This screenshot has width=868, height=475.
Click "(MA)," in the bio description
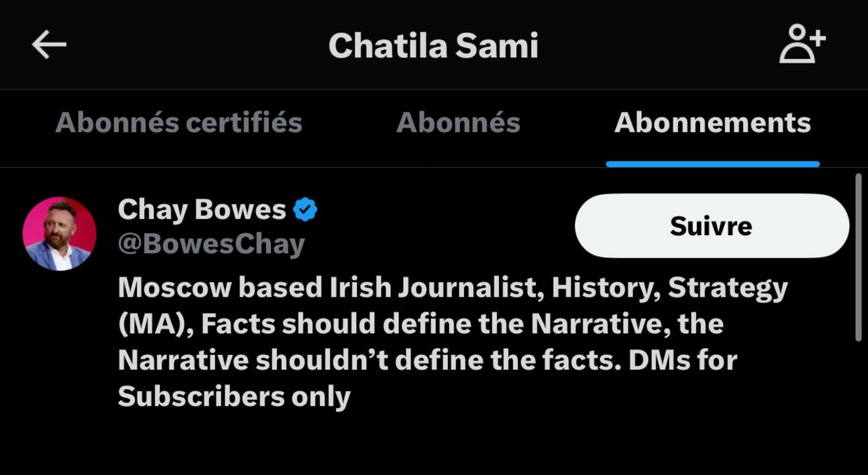(156, 324)
